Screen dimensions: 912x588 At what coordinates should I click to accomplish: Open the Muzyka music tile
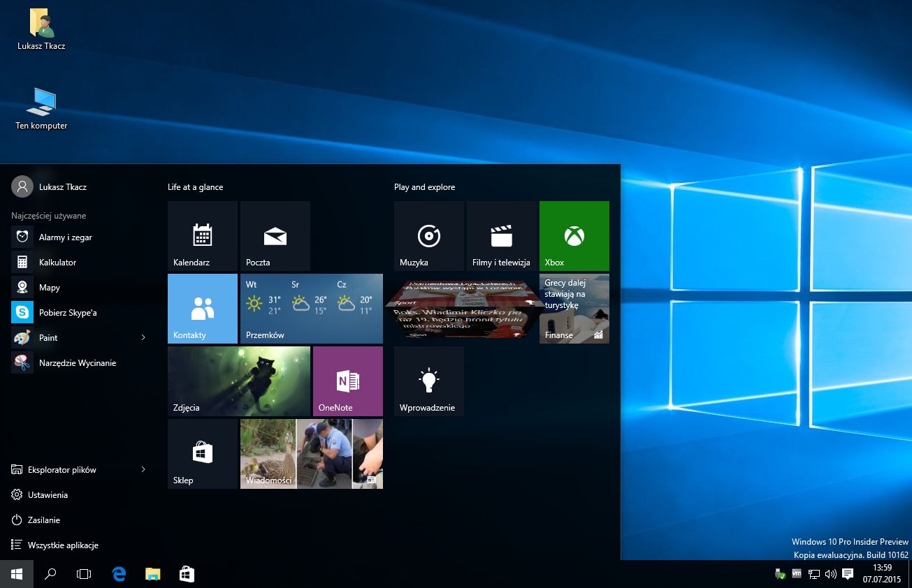point(428,236)
